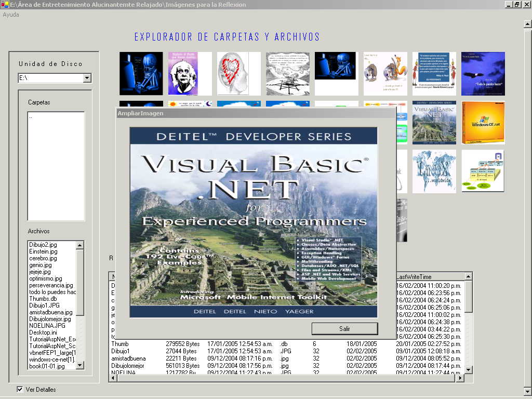Click the details table scroll up arrow

[468, 276]
